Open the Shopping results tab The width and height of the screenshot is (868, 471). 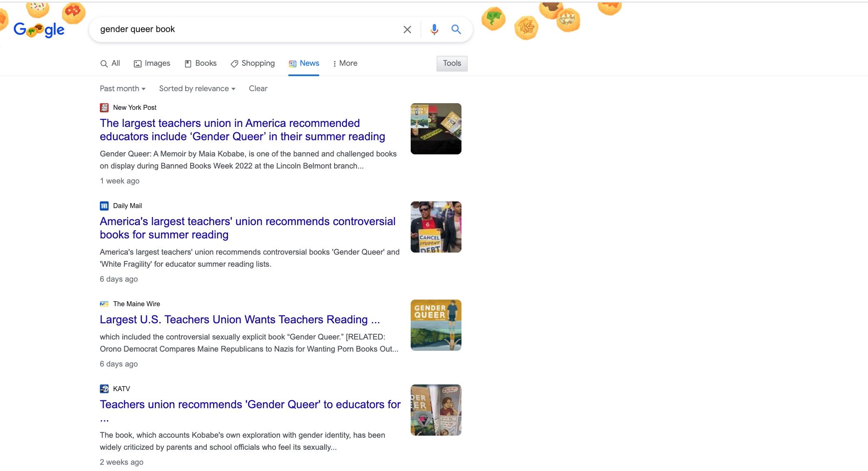(x=253, y=63)
